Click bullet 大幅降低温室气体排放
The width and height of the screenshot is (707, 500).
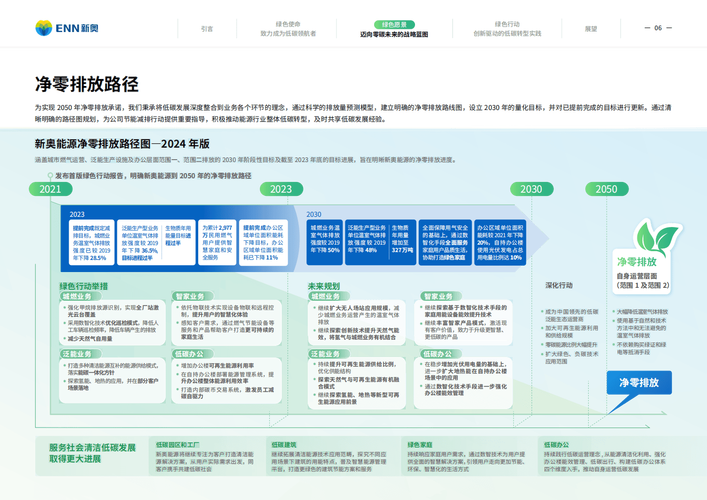coord(642,312)
